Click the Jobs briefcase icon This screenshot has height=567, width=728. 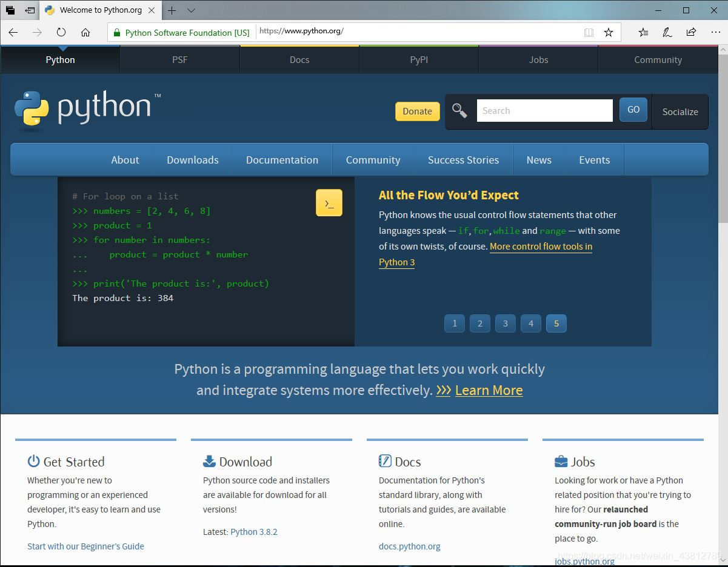pyautogui.click(x=561, y=461)
